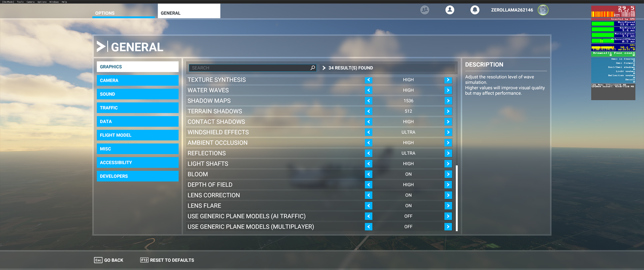Open the Camera menu in top bar
The height and width of the screenshot is (270, 644).
[30, 2]
